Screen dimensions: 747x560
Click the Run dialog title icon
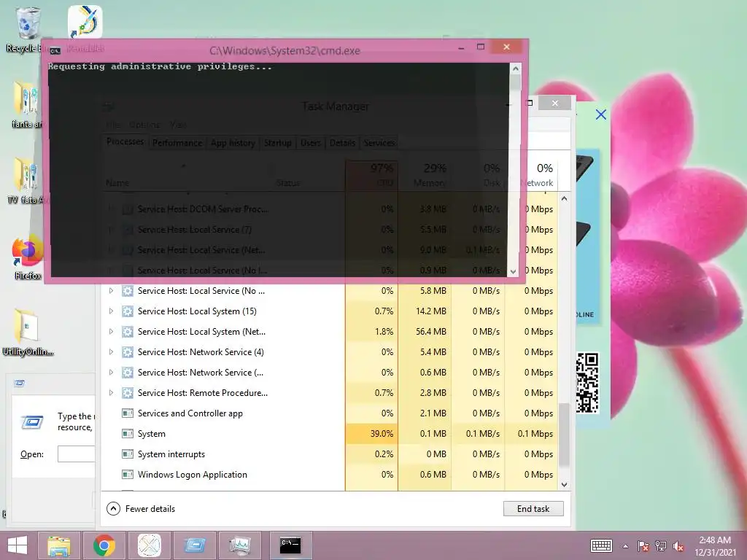20,384
